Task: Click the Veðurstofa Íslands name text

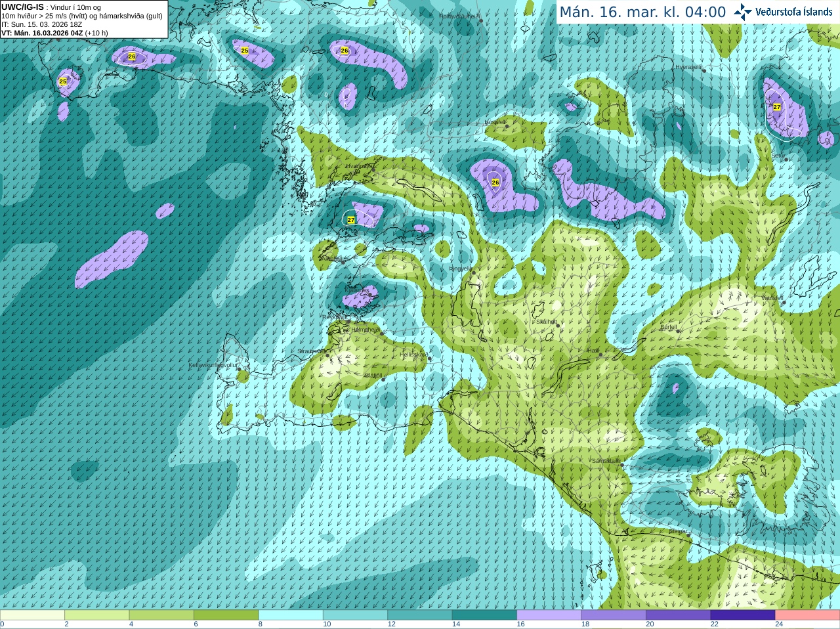Action: 794,12
